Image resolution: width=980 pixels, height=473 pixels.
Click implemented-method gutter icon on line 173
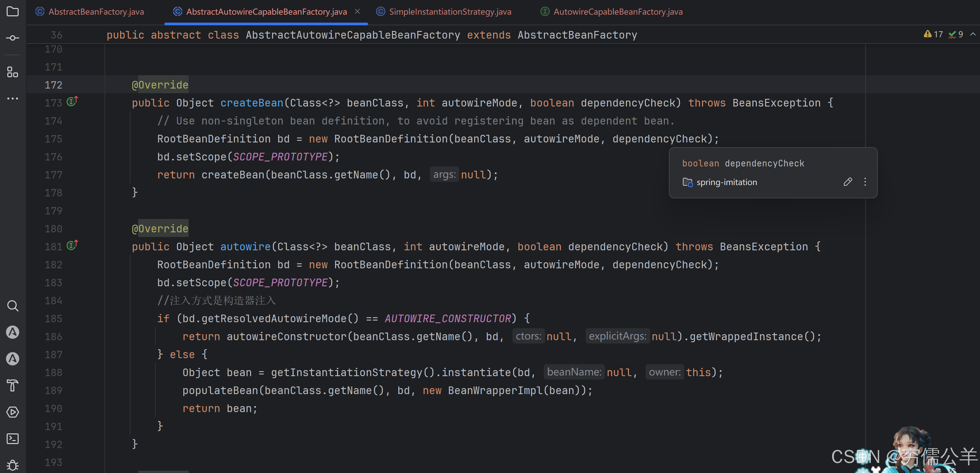point(72,102)
